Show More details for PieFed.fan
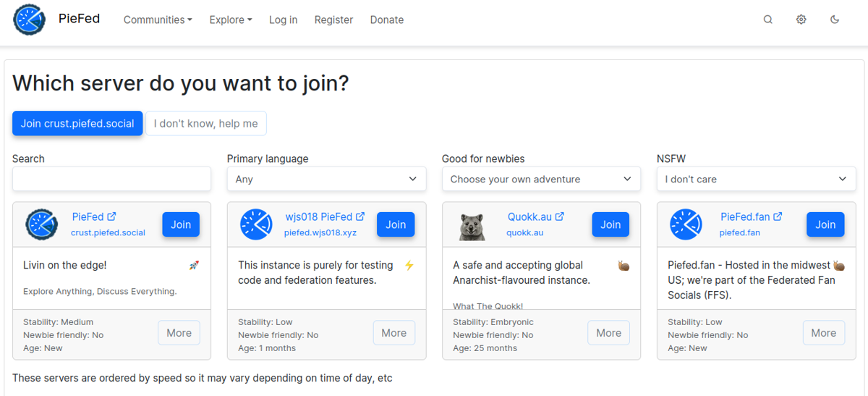The width and height of the screenshot is (868, 396). [823, 333]
